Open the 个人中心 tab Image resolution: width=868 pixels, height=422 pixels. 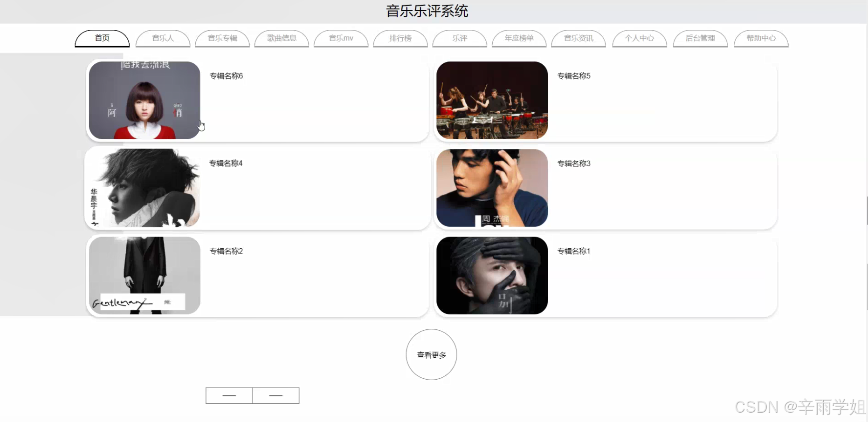[640, 38]
